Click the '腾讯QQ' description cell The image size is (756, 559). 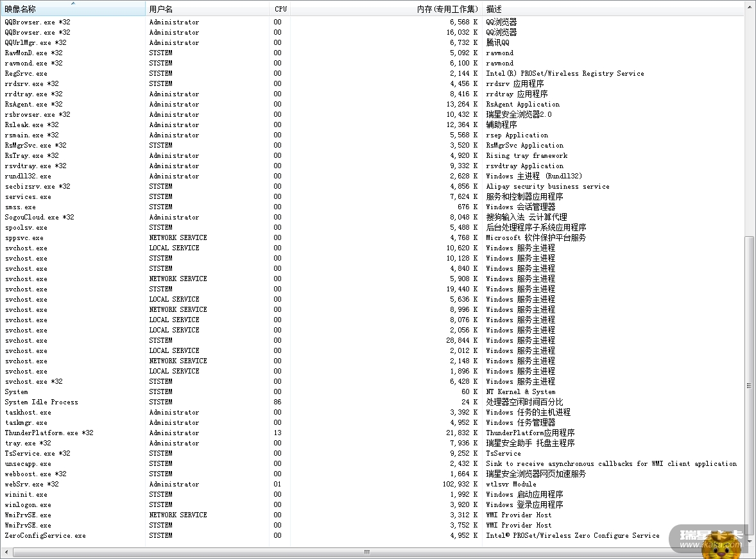click(x=497, y=42)
